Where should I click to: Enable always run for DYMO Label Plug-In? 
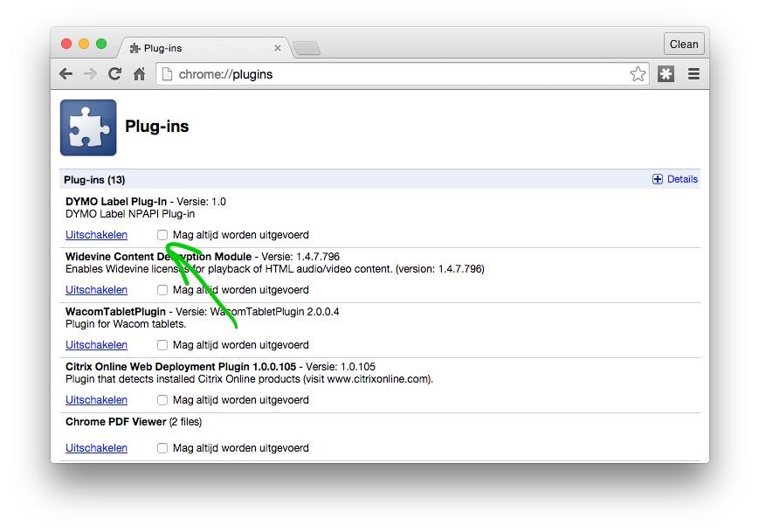click(162, 235)
